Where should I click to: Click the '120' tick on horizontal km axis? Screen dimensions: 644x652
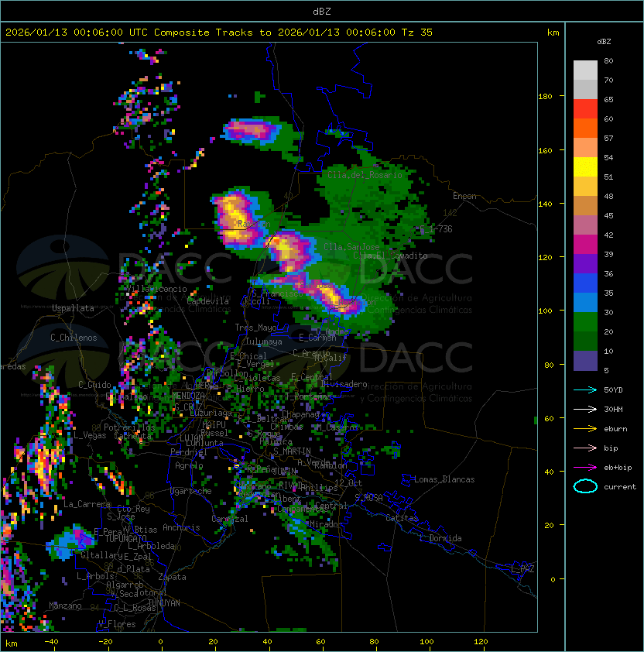click(481, 642)
